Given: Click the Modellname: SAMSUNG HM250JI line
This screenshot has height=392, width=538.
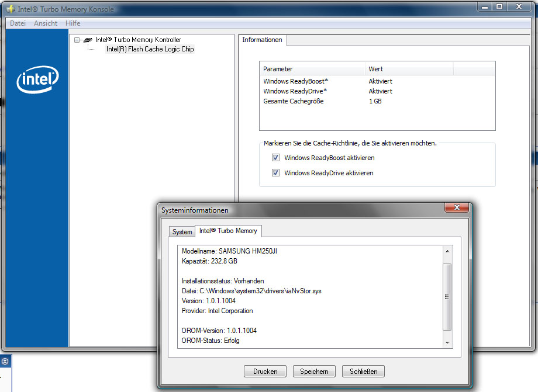Looking at the screenshot, I should 230,251.
